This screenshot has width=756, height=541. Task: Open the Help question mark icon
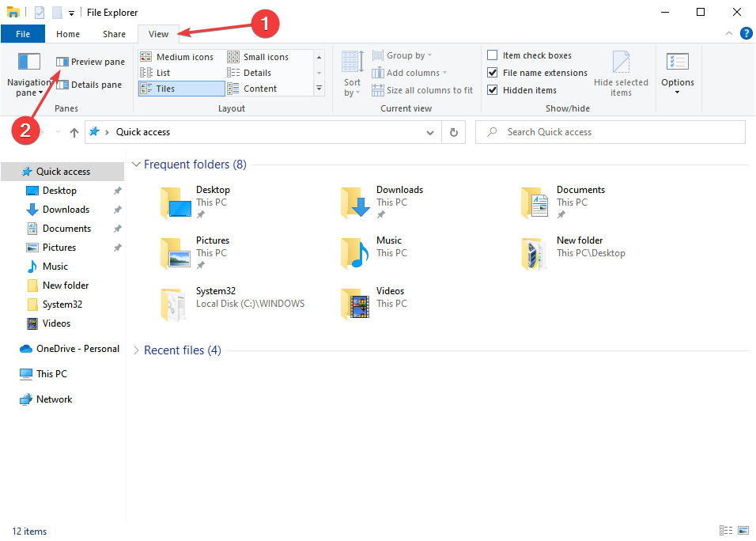pyautogui.click(x=745, y=33)
